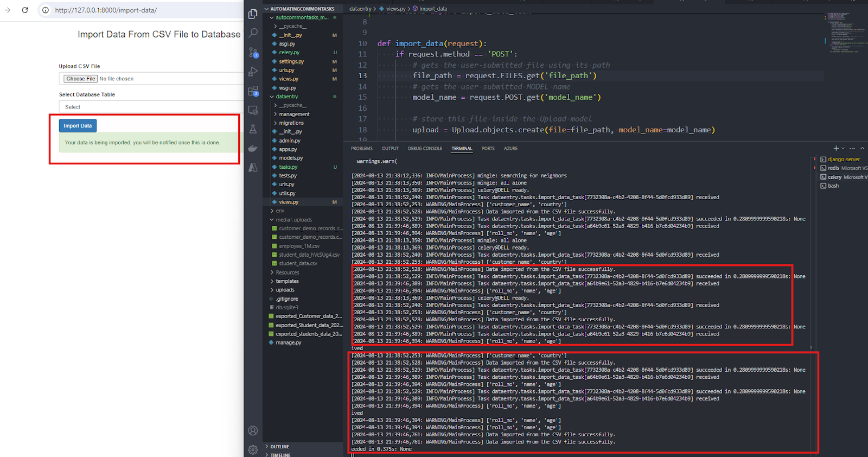Viewport: 868px width, 457px height.
Task: Click the new terminal plus icon
Action: tap(836, 148)
